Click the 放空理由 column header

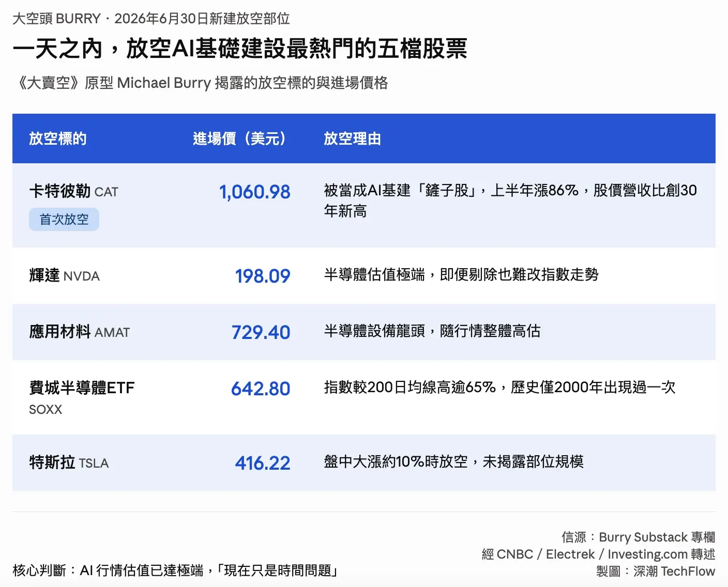pyautogui.click(x=353, y=138)
